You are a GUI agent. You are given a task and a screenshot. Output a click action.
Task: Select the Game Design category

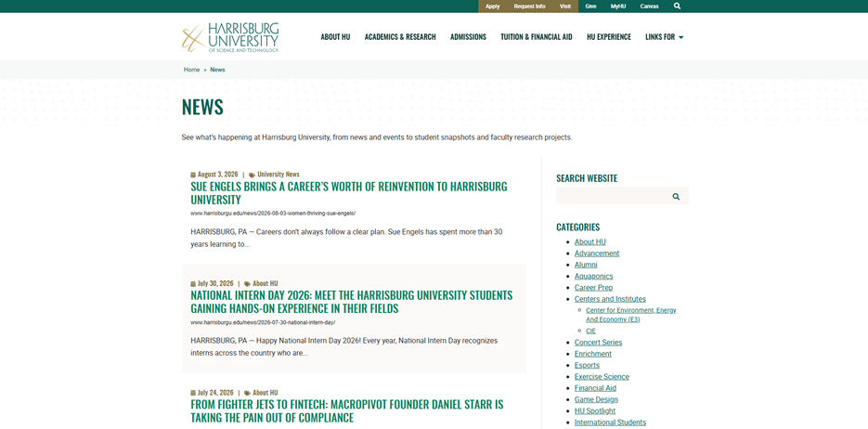pyautogui.click(x=596, y=399)
